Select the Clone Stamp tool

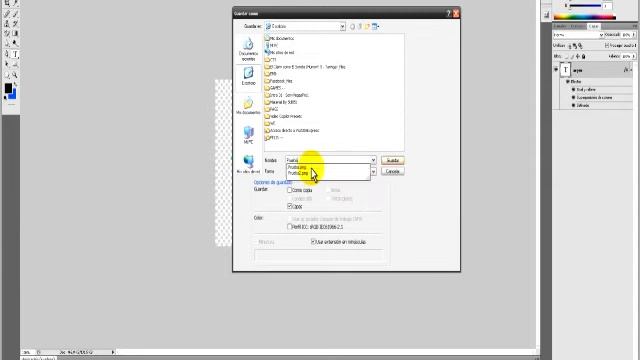click(x=7, y=24)
